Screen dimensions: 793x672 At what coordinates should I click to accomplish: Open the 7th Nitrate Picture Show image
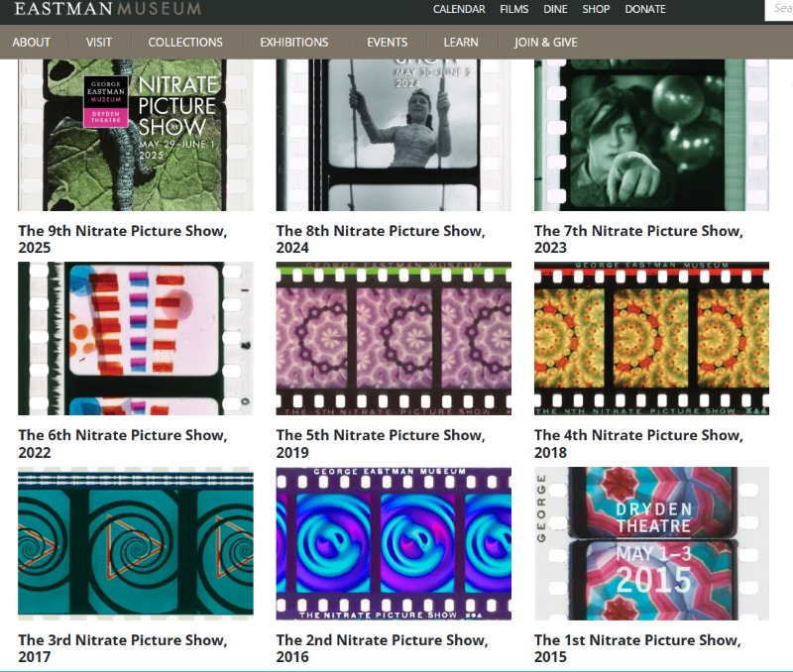[651, 134]
